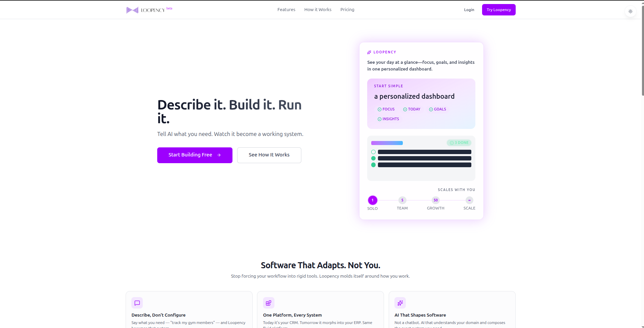Click the Try Loopency button
Screen dimensions: 644x328
click(x=499, y=10)
